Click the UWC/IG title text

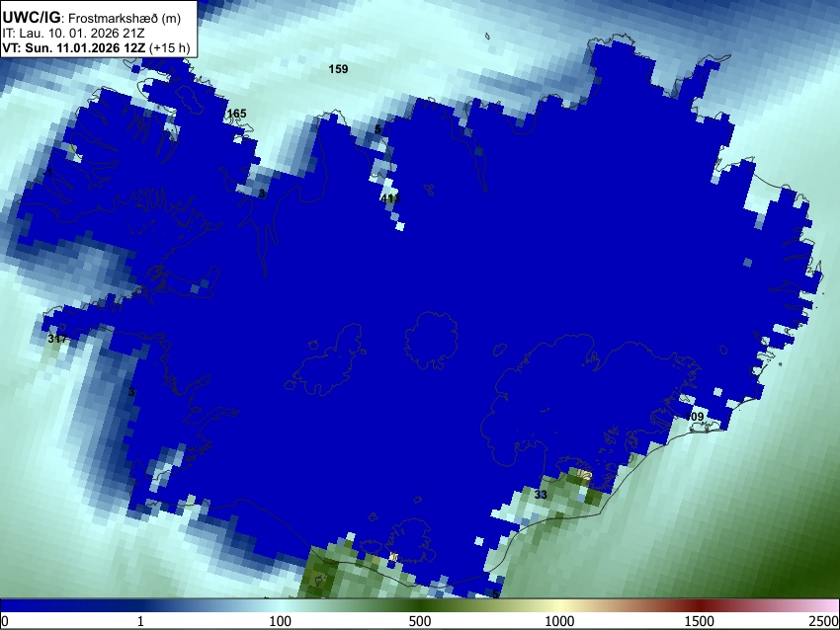pos(31,17)
